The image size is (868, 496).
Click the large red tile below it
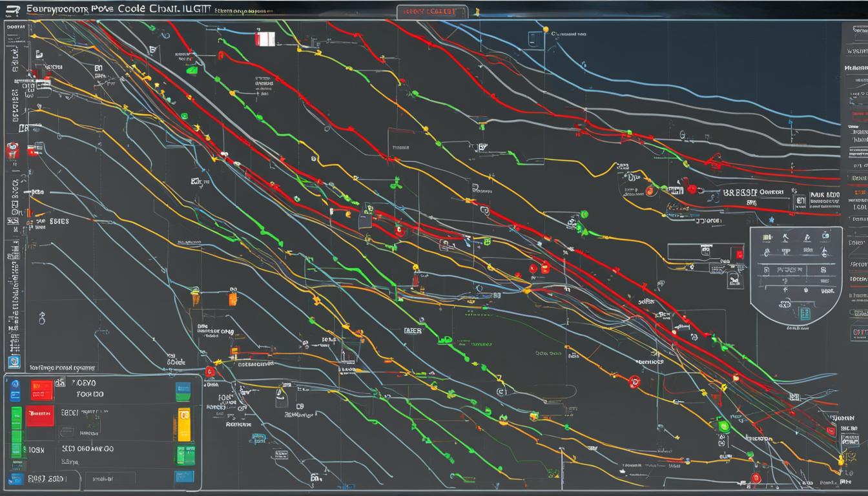point(41,417)
